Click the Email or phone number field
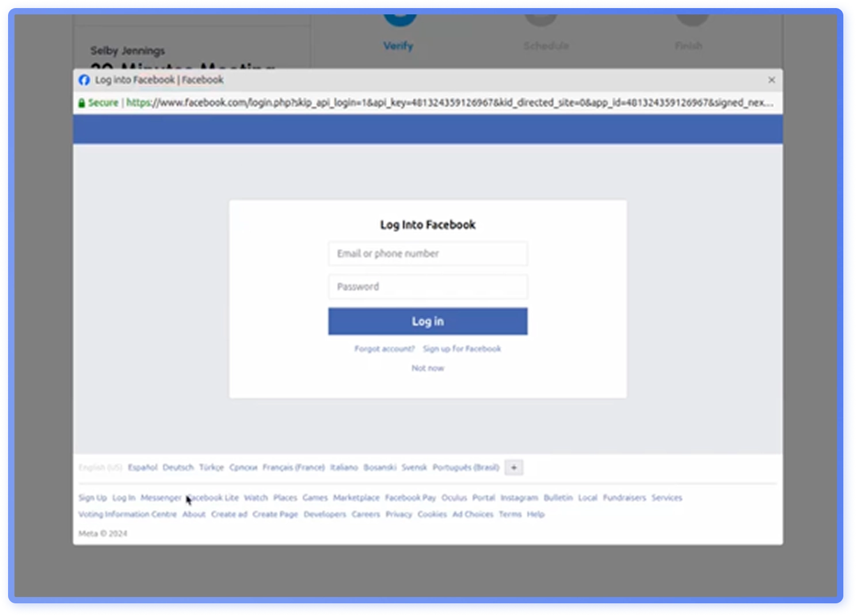Image resolution: width=856 pixels, height=616 pixels. [x=427, y=253]
